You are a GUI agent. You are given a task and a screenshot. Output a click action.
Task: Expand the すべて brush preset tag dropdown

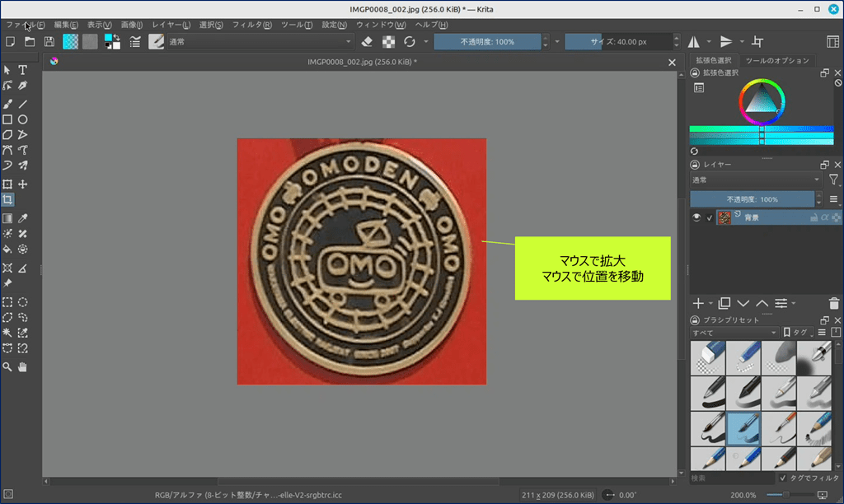coord(734,333)
